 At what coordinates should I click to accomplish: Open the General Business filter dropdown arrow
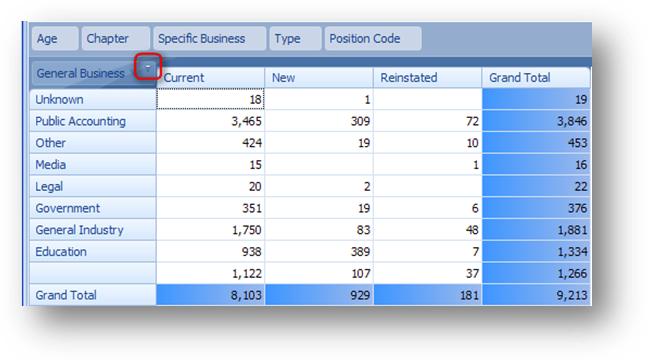(x=148, y=67)
